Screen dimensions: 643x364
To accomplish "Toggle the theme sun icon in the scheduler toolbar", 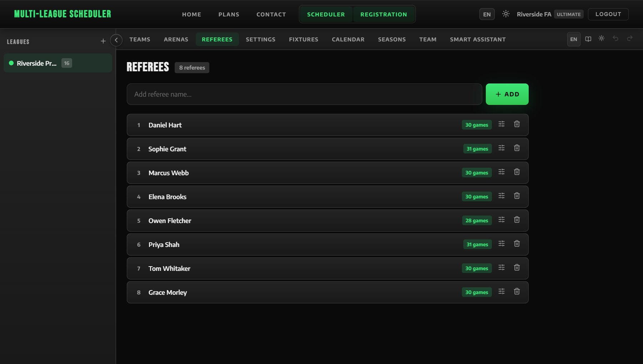I will (x=602, y=39).
